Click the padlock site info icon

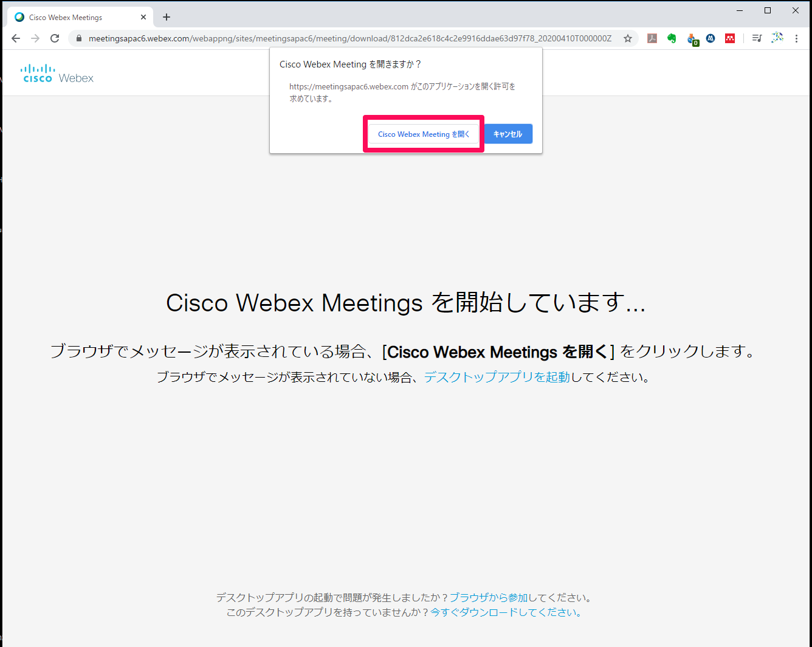pos(78,38)
